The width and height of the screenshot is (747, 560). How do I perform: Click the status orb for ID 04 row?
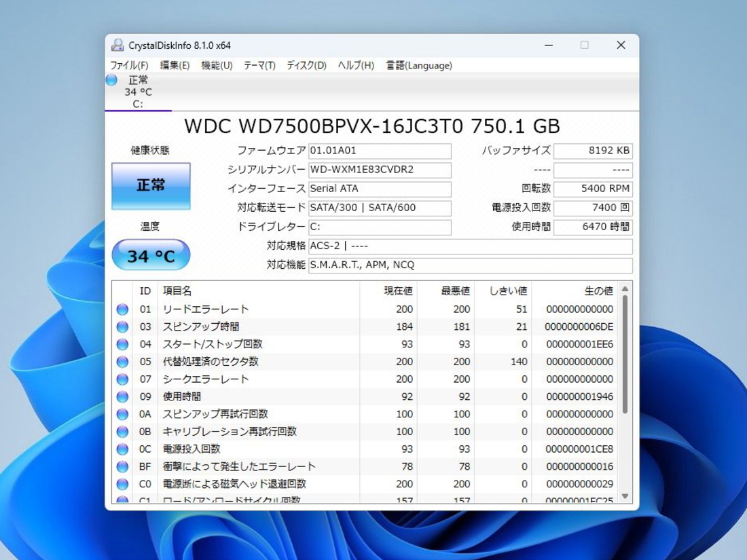coord(122,344)
